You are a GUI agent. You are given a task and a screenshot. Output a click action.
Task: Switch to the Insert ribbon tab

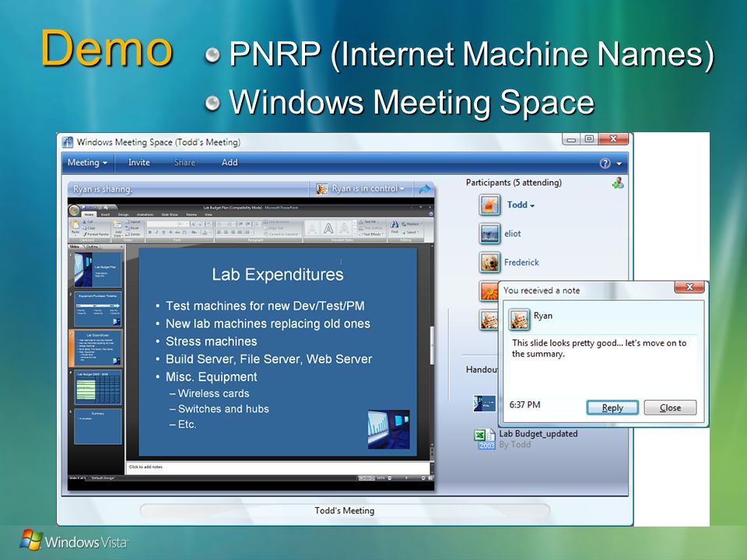[x=105, y=215]
